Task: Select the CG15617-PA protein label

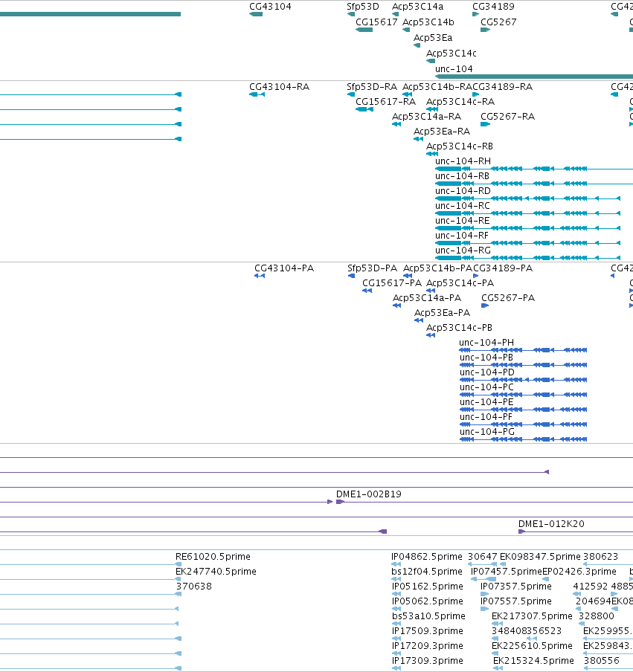Action: click(392, 283)
